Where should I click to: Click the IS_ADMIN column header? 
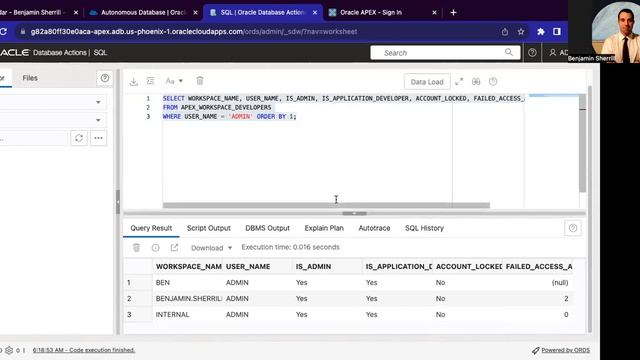327,267
